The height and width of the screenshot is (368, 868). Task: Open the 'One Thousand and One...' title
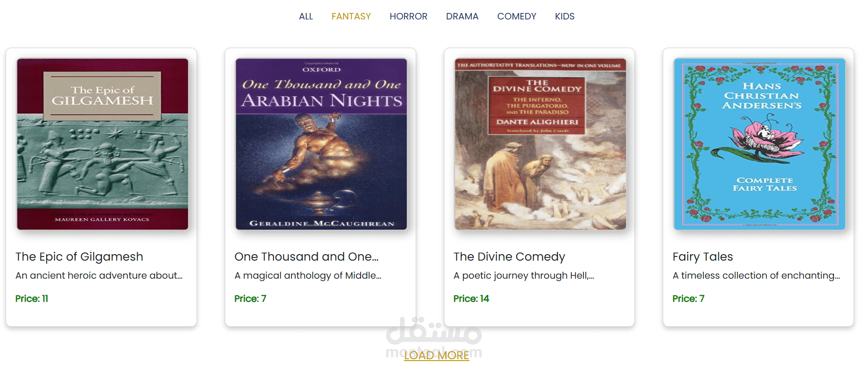point(306,256)
